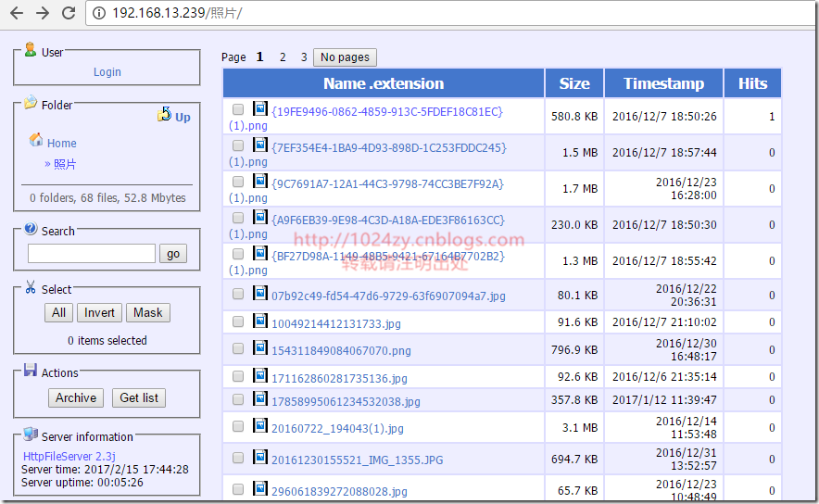Click image icon of 17116286028173513​6.jpg
819x504 pixels.
pyautogui.click(x=259, y=375)
